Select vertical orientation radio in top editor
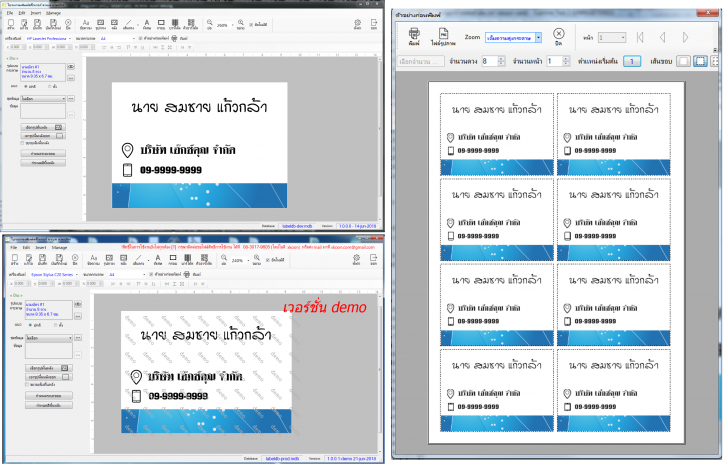Image resolution: width=728 pixels, height=468 pixels. coord(50,86)
